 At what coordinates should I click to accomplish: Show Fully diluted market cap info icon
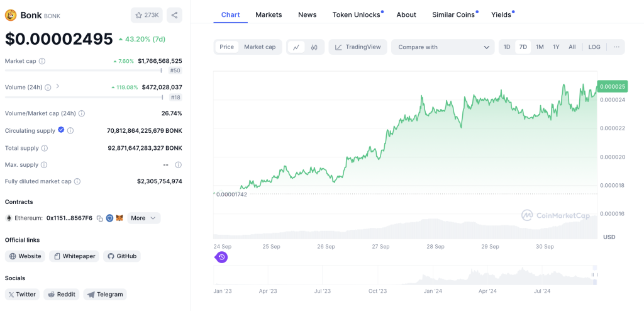point(77,181)
